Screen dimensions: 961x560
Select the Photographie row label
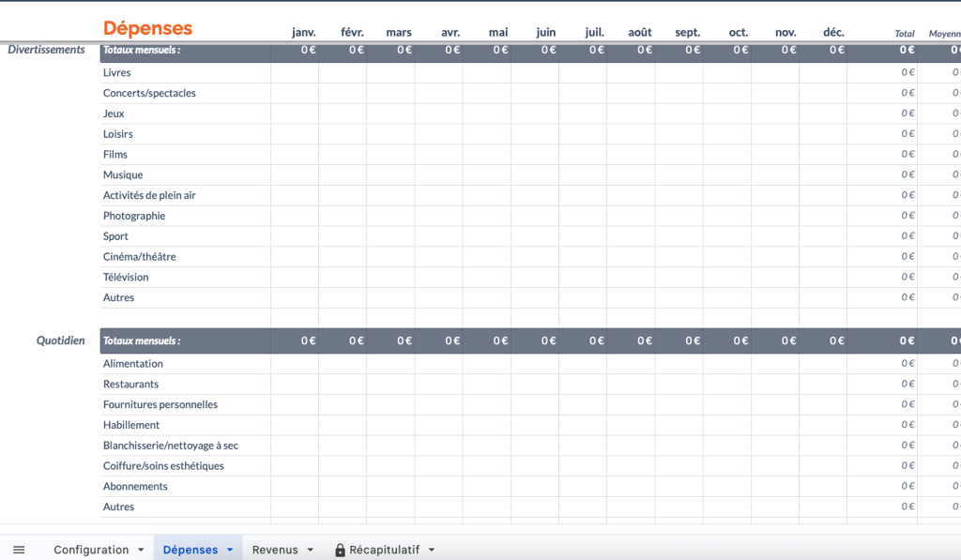coord(134,216)
